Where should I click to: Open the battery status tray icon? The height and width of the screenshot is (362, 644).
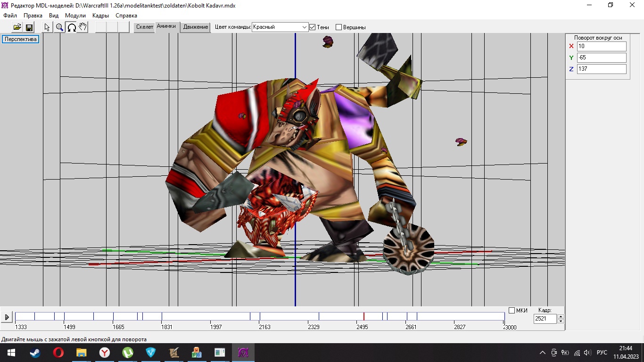(565, 353)
